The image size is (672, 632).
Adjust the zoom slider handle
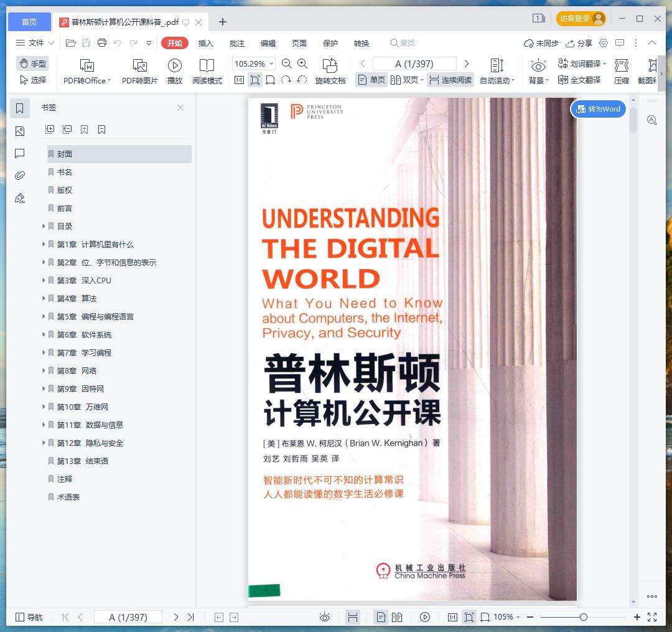[583, 617]
